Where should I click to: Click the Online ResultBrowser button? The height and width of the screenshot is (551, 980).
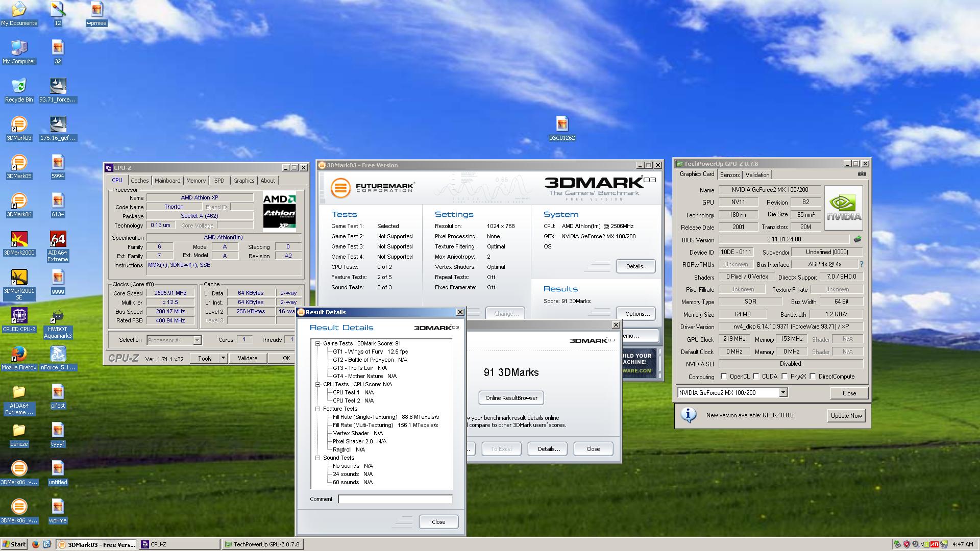coord(511,398)
